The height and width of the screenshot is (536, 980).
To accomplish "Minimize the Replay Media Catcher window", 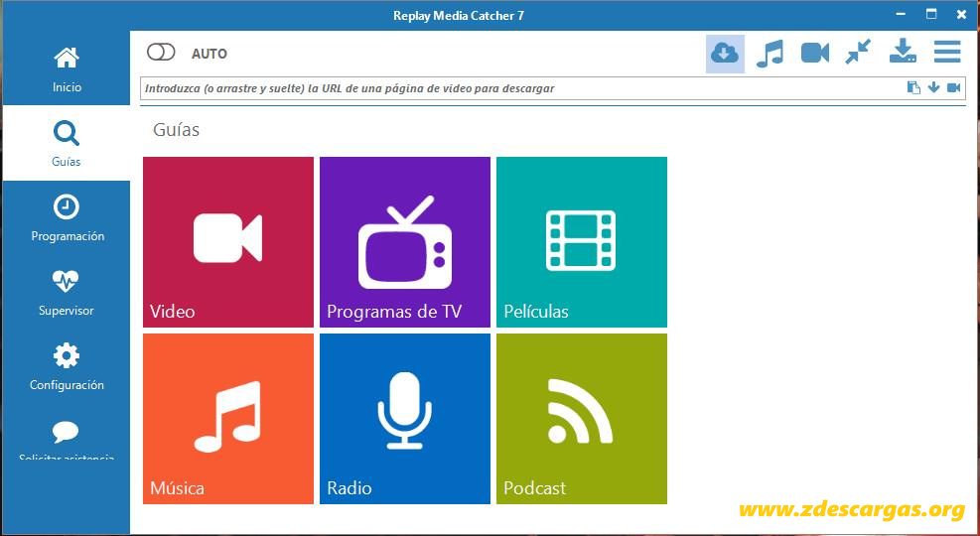I will [901, 14].
